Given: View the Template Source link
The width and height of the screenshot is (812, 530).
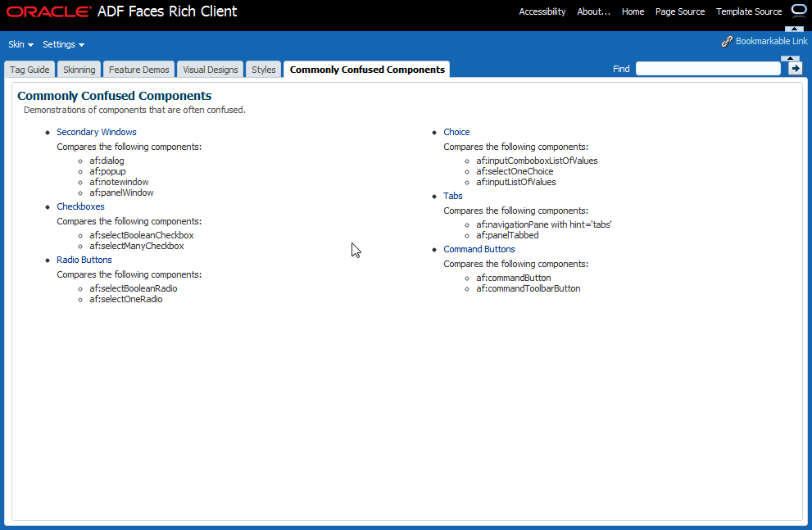Looking at the screenshot, I should point(749,11).
